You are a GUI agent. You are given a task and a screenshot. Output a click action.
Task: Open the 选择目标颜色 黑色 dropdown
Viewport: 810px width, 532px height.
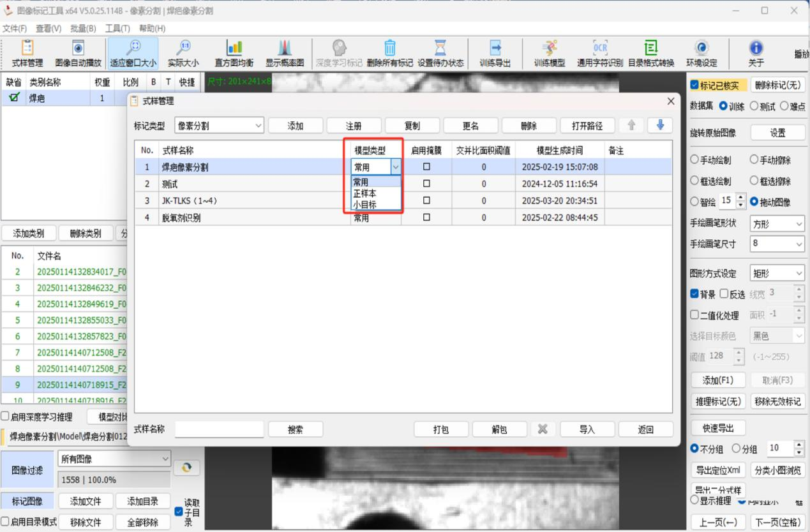point(777,336)
